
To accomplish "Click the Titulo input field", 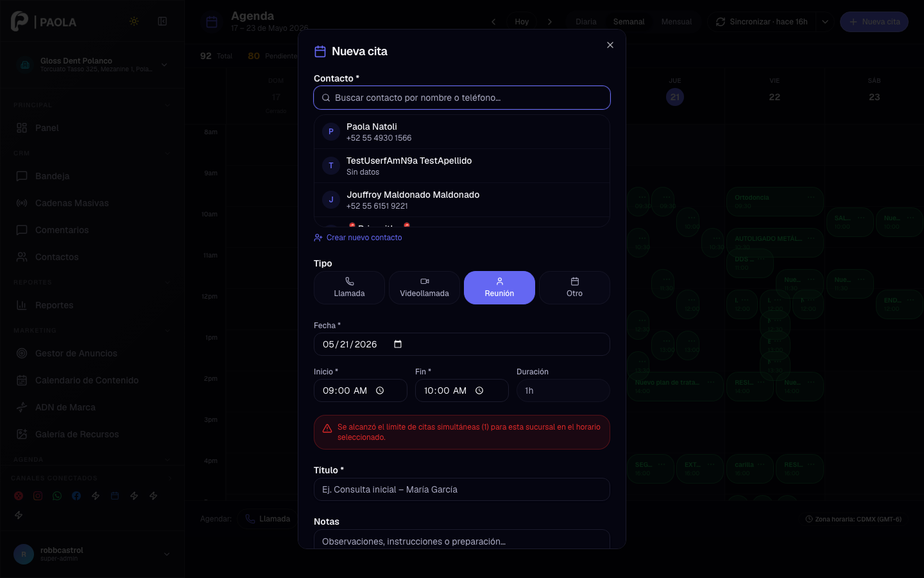I will pos(461,489).
